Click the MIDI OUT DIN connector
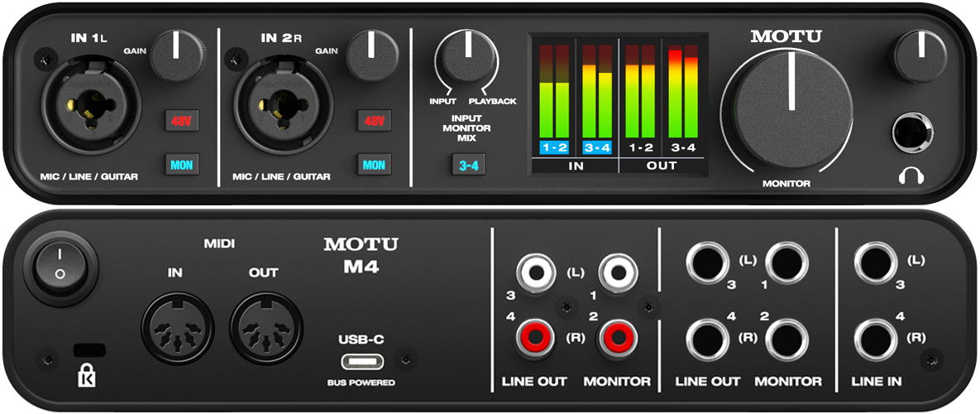The image size is (980, 414). [x=265, y=329]
